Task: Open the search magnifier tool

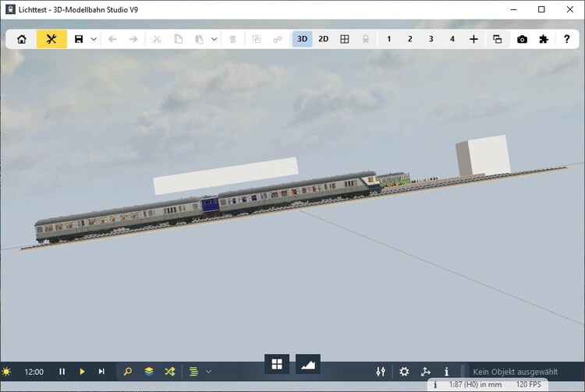Action: [128, 372]
